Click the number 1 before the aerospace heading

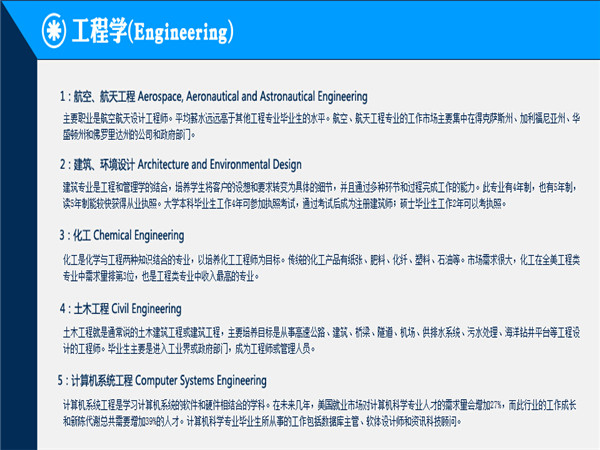(61, 96)
